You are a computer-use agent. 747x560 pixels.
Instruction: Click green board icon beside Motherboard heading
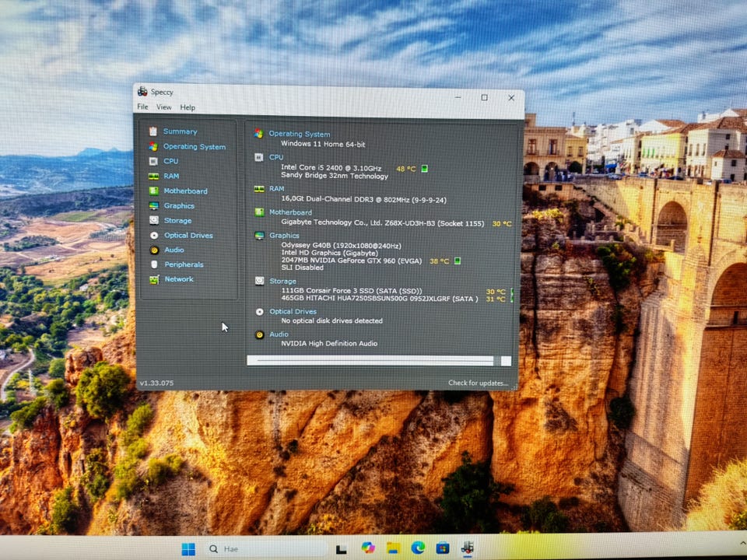(x=259, y=212)
